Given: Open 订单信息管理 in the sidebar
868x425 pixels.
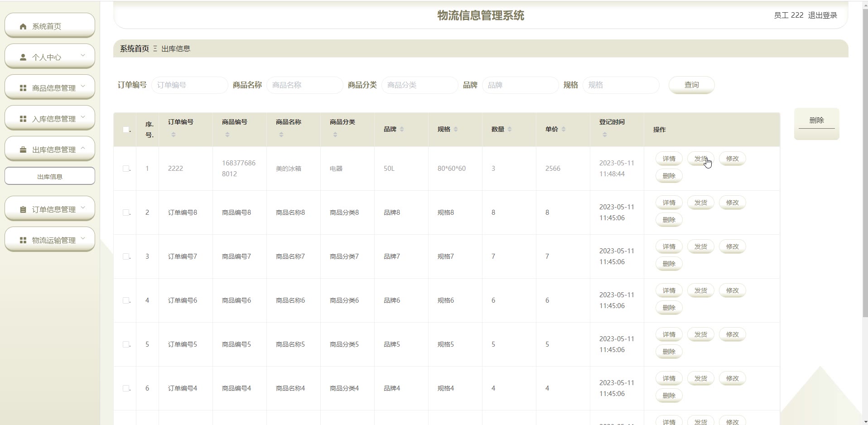Looking at the screenshot, I should point(50,208).
